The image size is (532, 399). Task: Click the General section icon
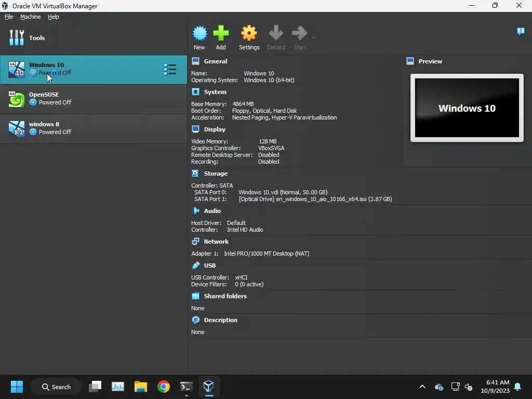(195, 61)
